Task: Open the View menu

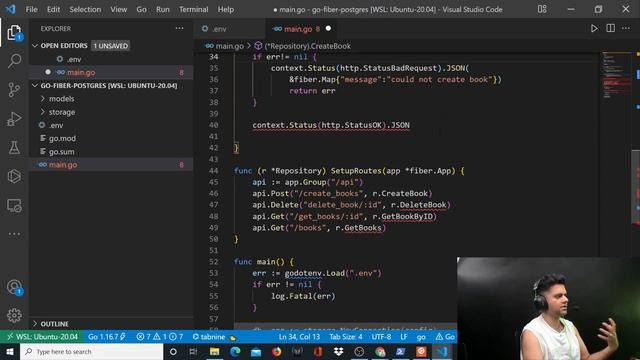Action: click(x=118, y=9)
